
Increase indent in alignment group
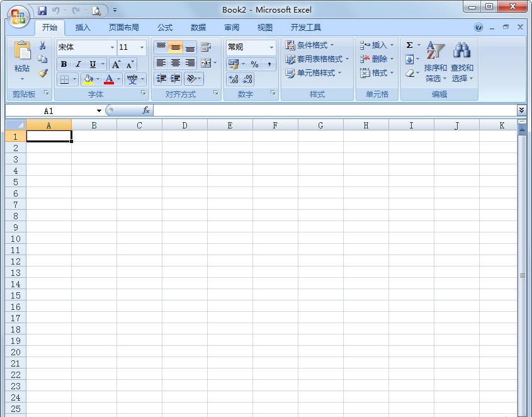click(175, 79)
